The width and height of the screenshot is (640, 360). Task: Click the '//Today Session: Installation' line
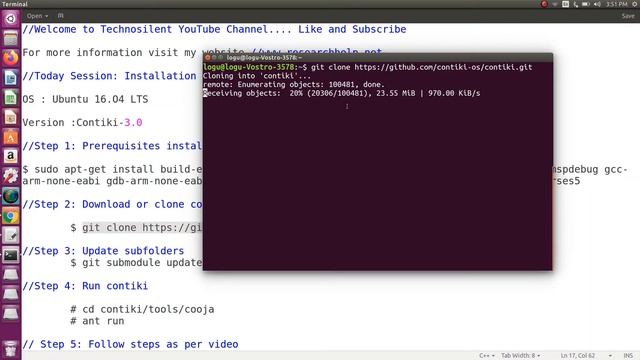109,76
